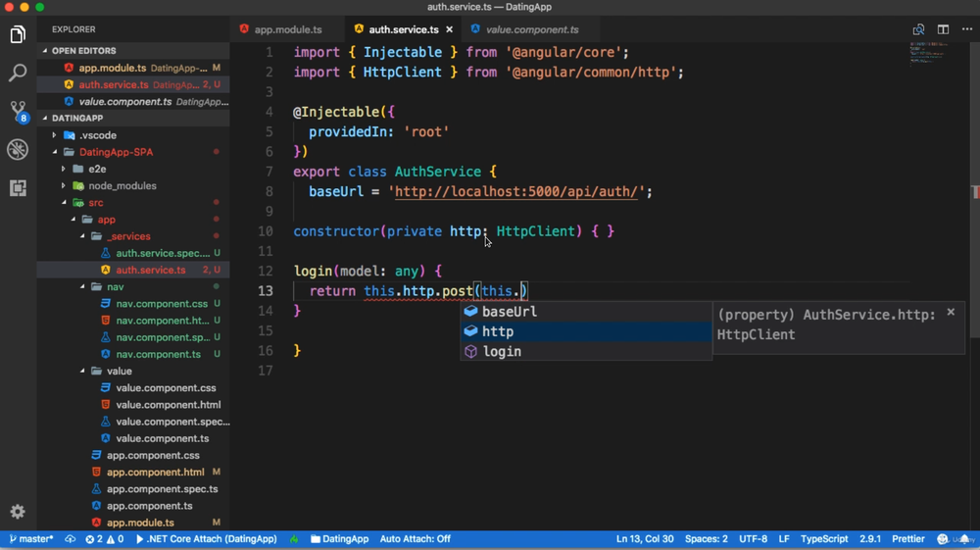
Task: Collapse the nav folder
Action: pos(133,287)
